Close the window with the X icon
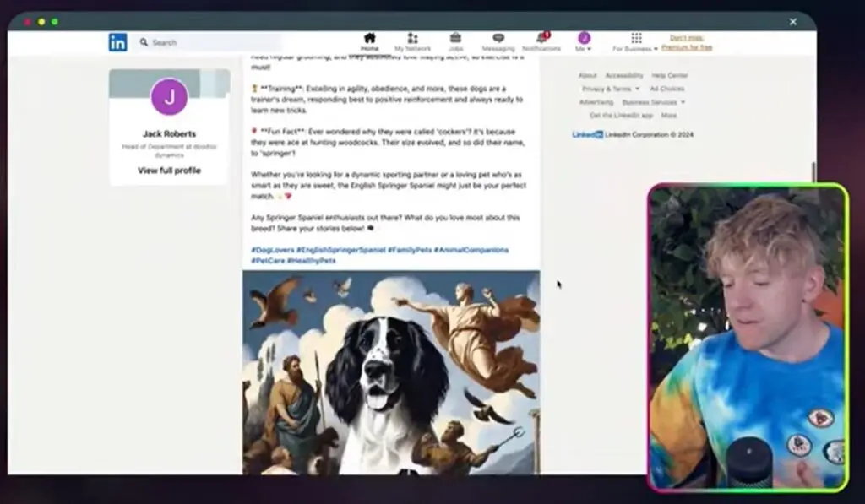 [792, 22]
